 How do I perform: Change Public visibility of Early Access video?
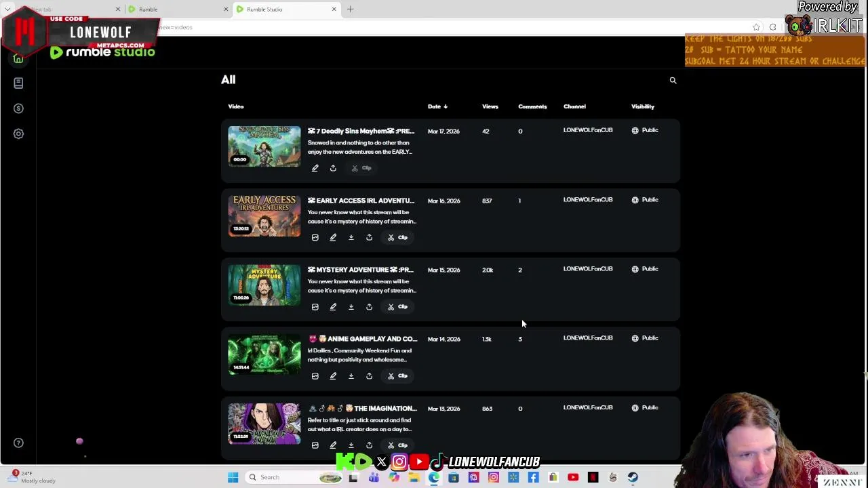645,200
